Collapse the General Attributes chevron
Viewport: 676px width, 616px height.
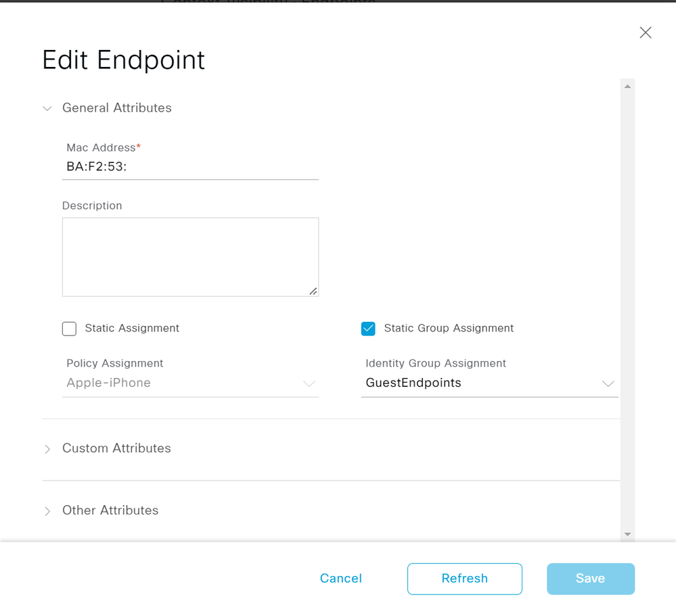(x=47, y=108)
